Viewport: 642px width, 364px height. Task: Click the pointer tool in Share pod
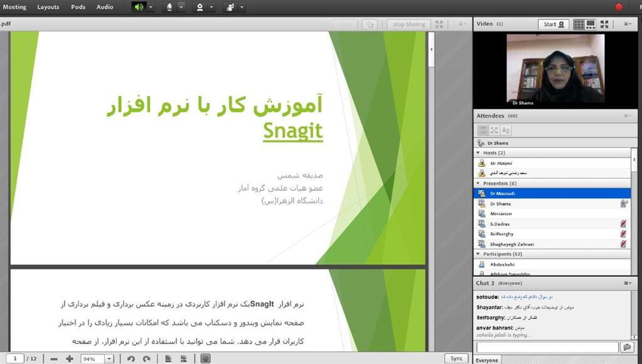pyautogui.click(x=370, y=24)
